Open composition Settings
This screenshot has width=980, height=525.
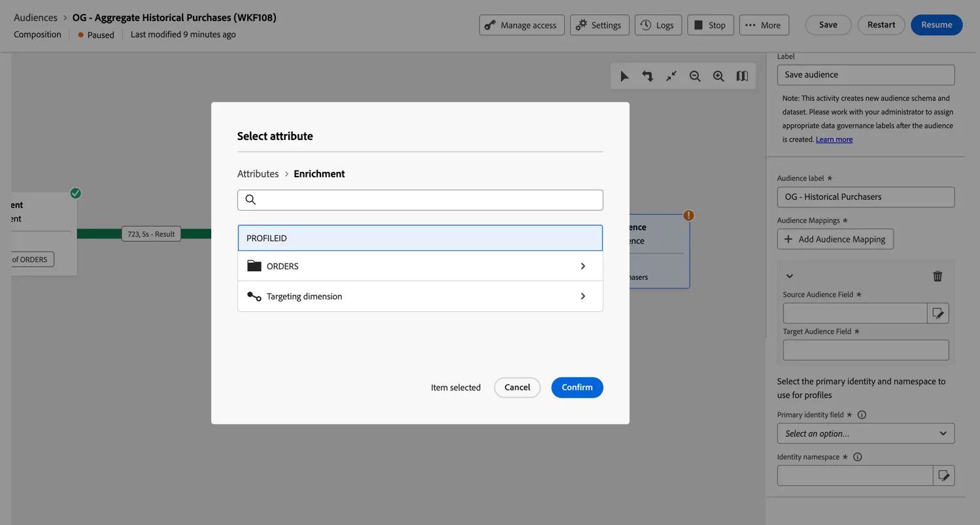[x=600, y=25]
